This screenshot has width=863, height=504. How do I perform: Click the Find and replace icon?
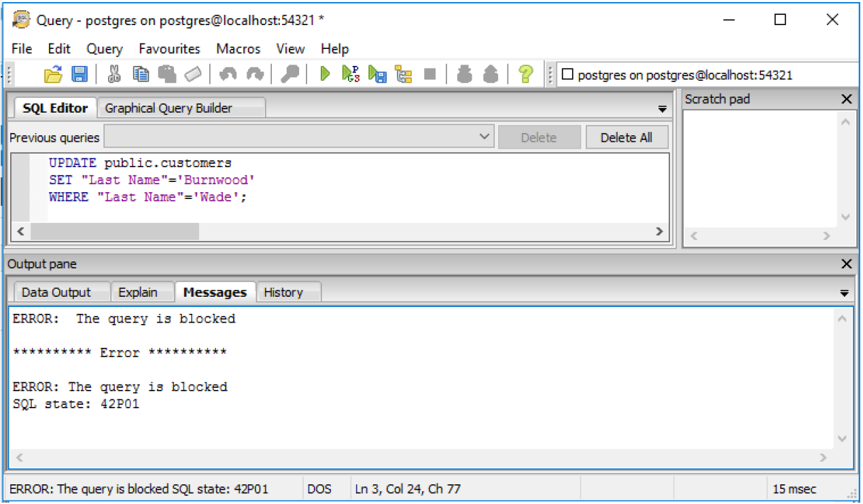point(290,74)
